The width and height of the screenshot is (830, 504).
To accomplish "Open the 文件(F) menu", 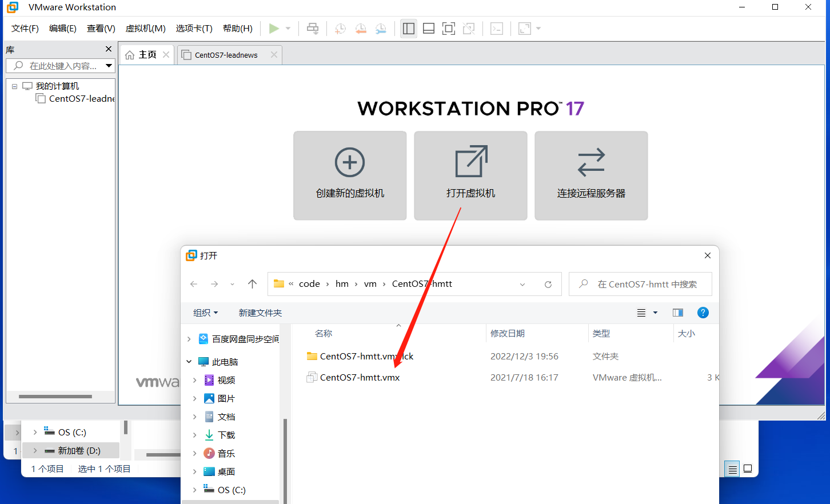I will pyautogui.click(x=25, y=29).
